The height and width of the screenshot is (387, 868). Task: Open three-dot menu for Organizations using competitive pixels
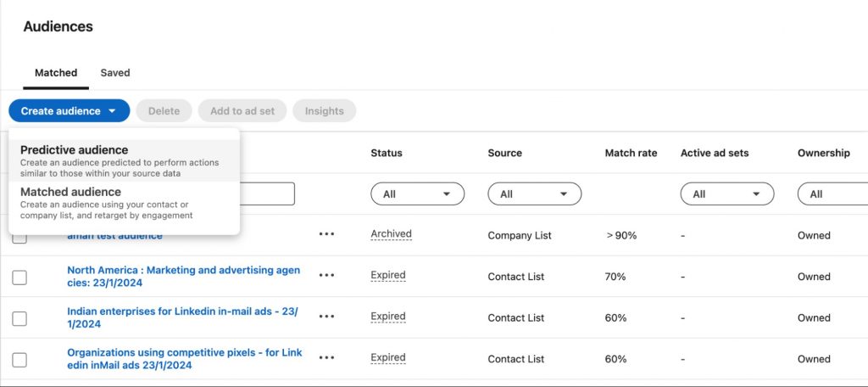click(x=326, y=359)
